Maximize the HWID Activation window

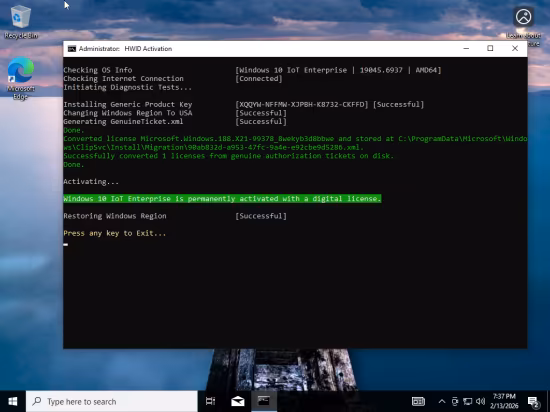490,49
